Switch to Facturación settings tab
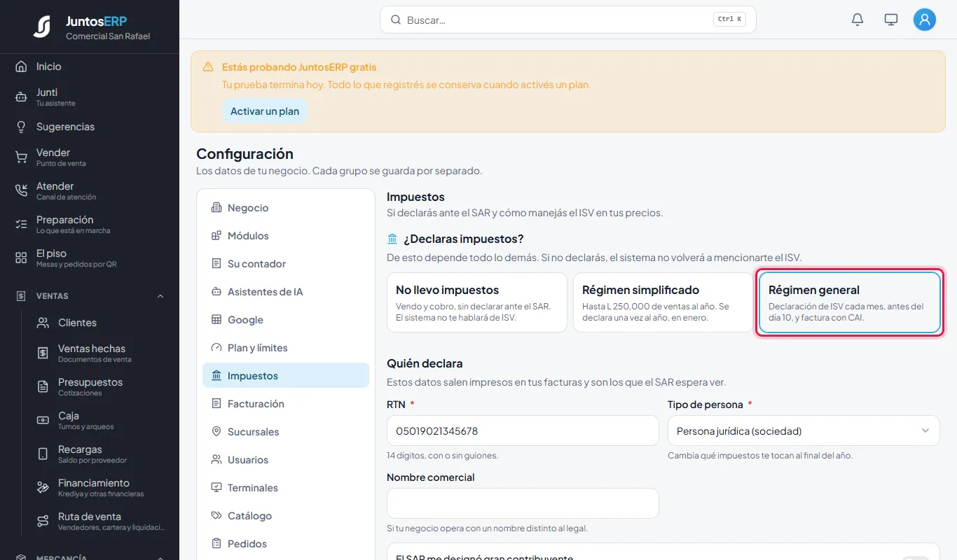Viewport: 957px width, 560px height. point(286,404)
